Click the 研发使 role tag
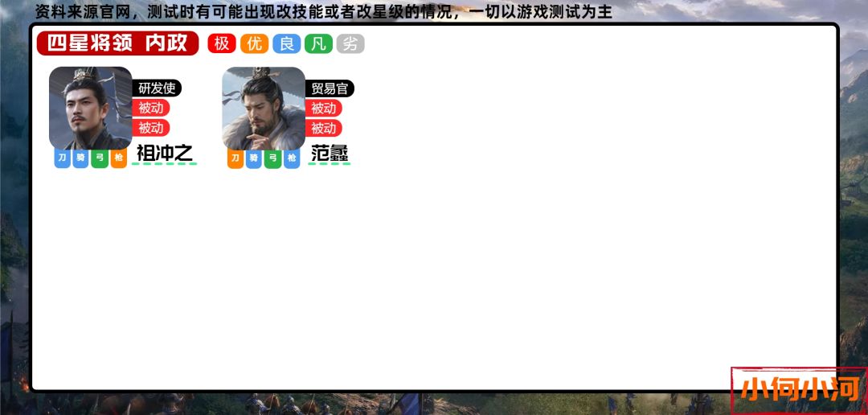868x415 pixels. (157, 88)
